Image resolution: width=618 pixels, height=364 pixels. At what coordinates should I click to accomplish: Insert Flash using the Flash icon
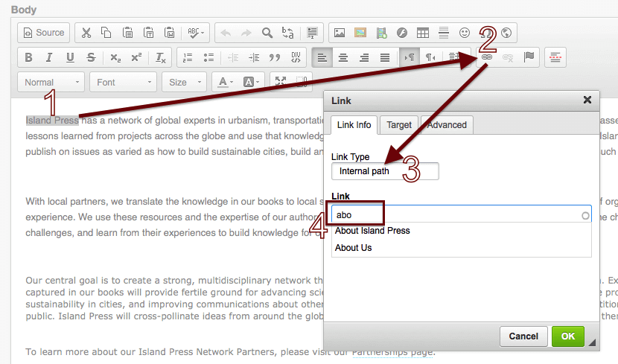point(402,33)
